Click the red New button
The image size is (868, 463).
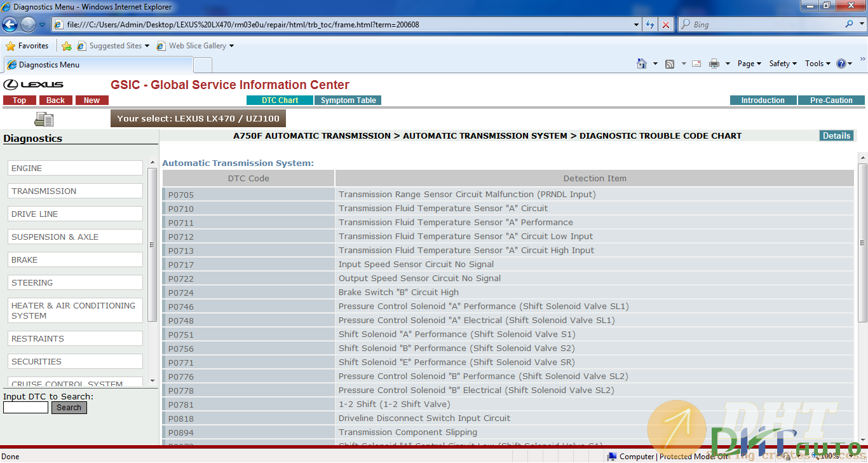[x=92, y=100]
